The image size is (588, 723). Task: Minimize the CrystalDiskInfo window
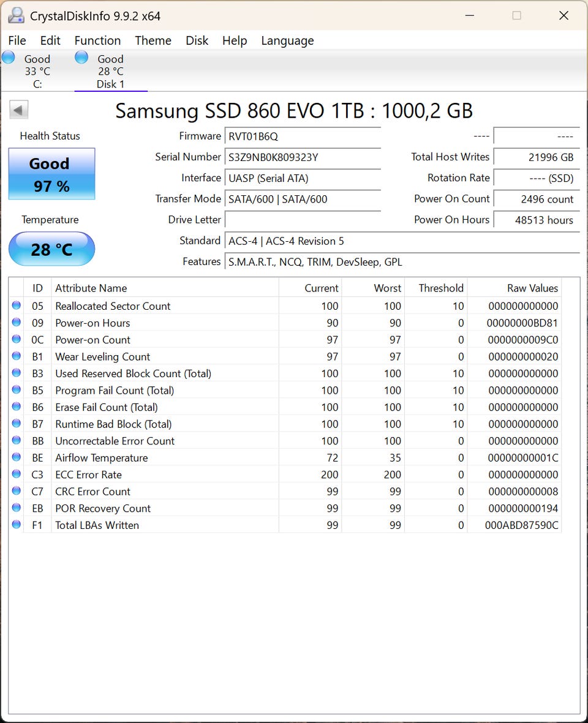tap(469, 15)
